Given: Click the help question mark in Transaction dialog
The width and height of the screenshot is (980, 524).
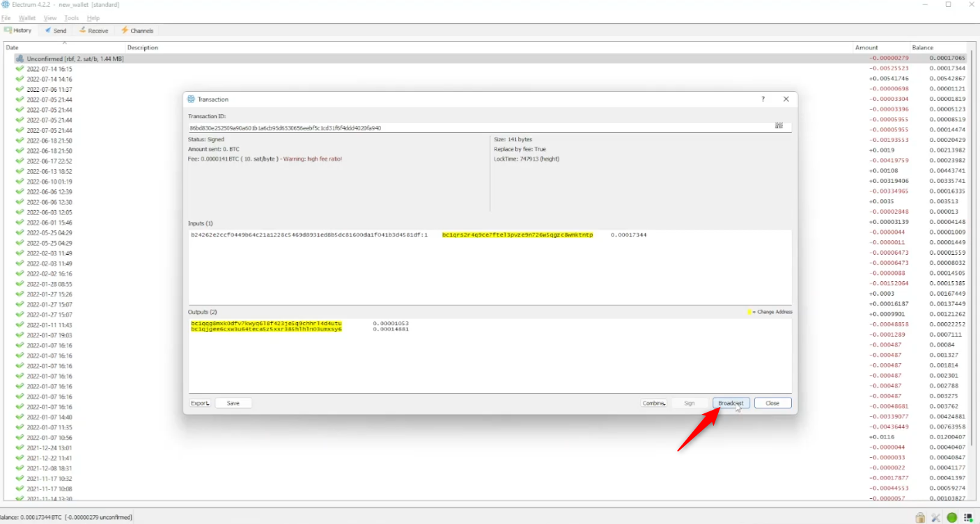Looking at the screenshot, I should (x=763, y=100).
